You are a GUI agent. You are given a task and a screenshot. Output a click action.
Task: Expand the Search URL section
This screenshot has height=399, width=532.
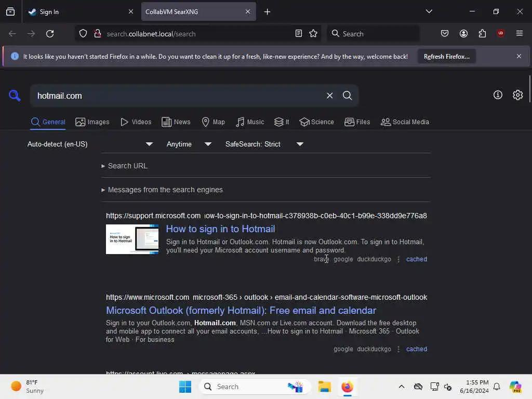[x=125, y=166]
